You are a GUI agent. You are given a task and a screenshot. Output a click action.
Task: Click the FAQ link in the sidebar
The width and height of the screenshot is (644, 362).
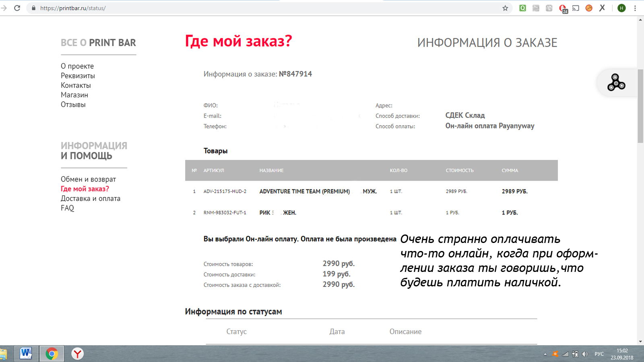tap(67, 208)
